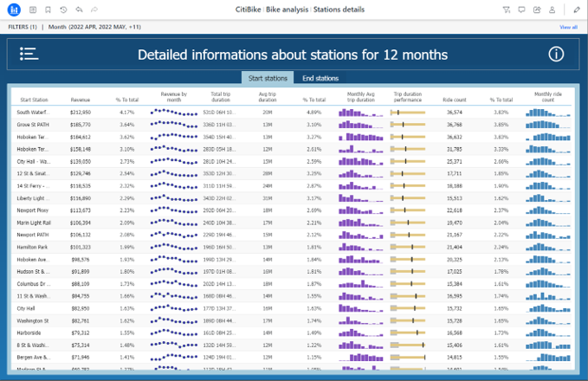
Task: Click the bookmark icon in toolbar
Action: (48, 10)
